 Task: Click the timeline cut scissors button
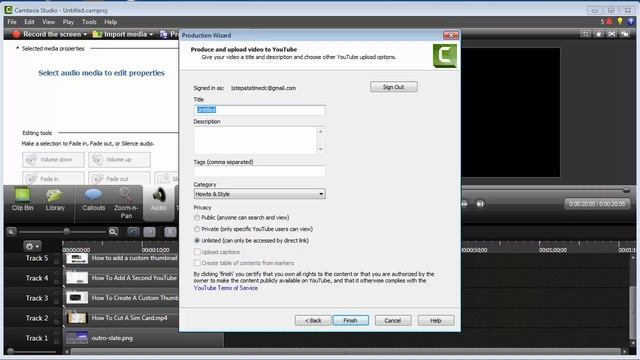170,232
